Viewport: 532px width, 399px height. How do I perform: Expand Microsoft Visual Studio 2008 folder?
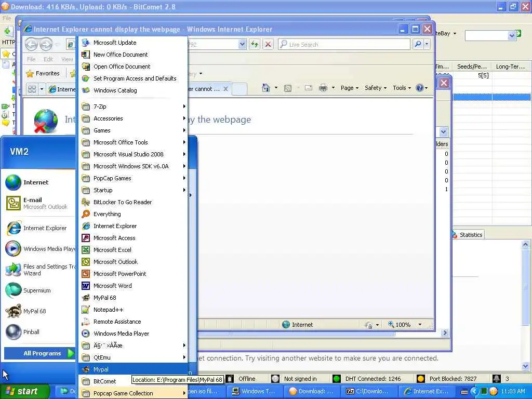tap(133, 154)
